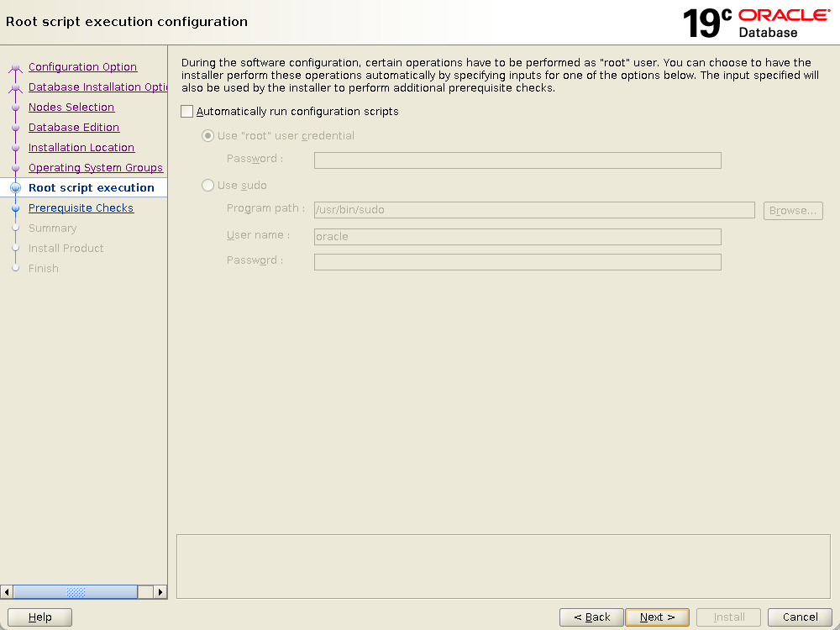Choose the Use sudo radio option
Screen dimensions: 840x630
[x=208, y=186]
